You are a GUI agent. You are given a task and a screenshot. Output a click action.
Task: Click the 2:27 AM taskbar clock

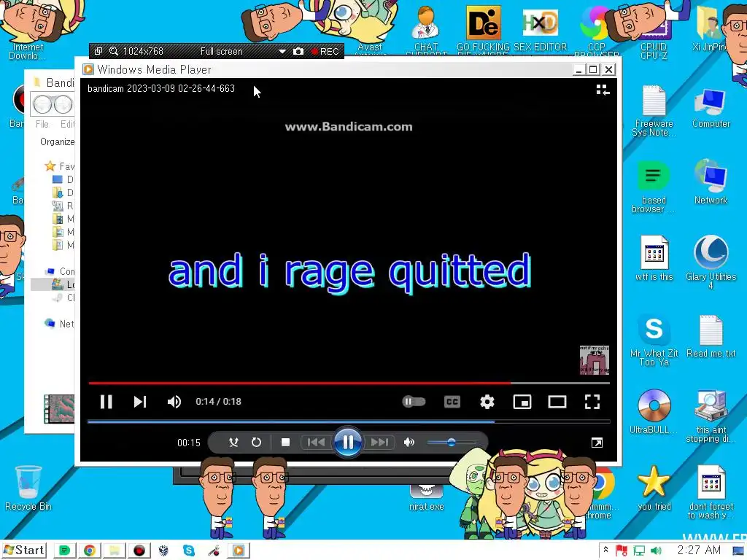(x=698, y=550)
